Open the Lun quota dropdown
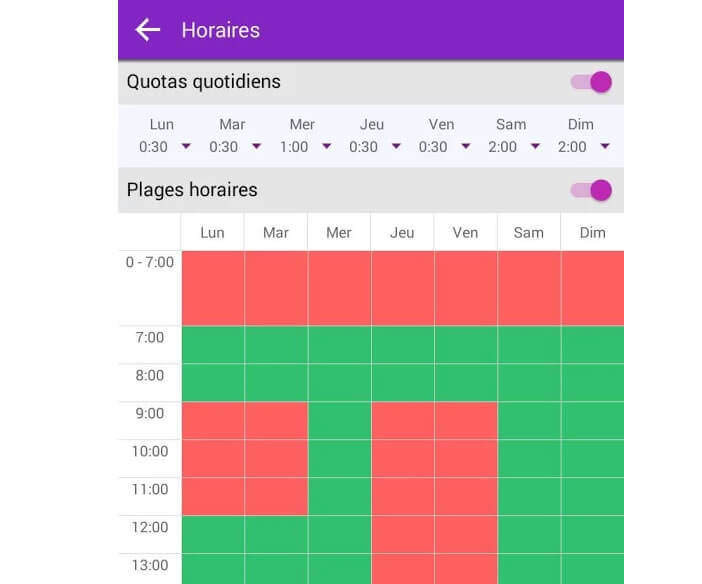This screenshot has height=584, width=702. click(166, 147)
